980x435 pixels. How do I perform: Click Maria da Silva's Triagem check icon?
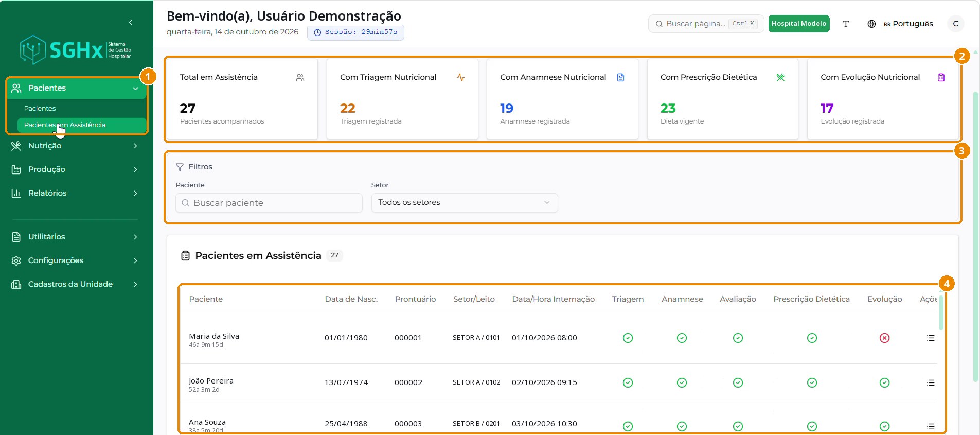coord(628,338)
